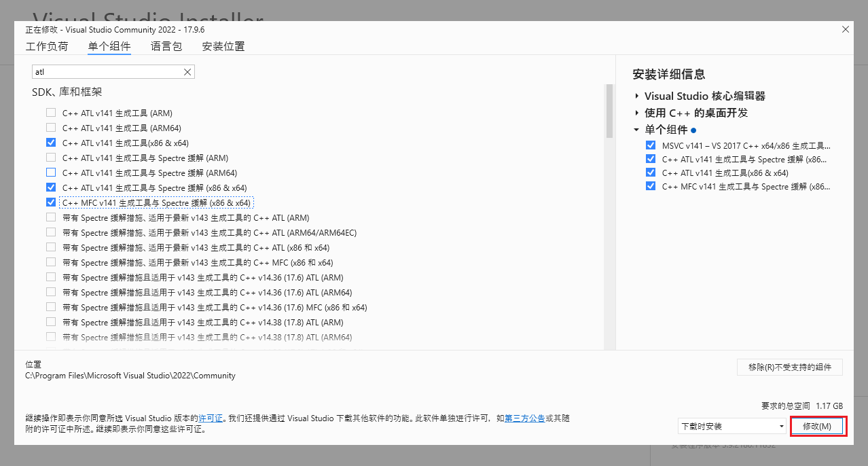Open the 第三方公告 link
This screenshot has height=466, width=868.
point(524,418)
